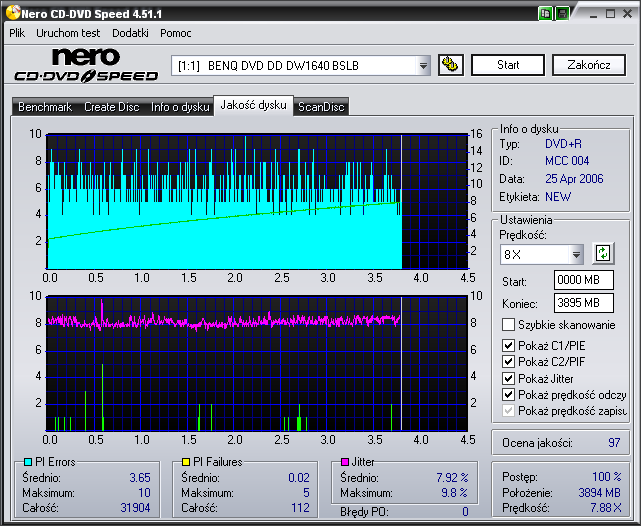Click the Zakończ button
Screen dimensions: 641x526
click(x=589, y=65)
